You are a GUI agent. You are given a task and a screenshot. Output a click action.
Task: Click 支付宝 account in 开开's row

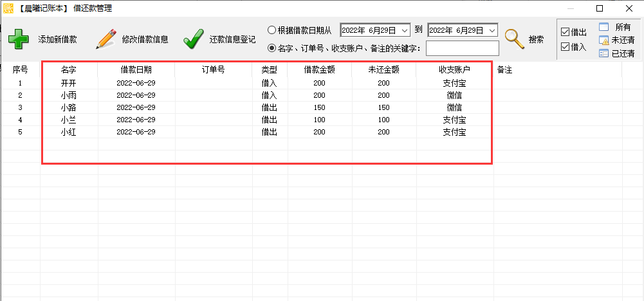(x=454, y=83)
